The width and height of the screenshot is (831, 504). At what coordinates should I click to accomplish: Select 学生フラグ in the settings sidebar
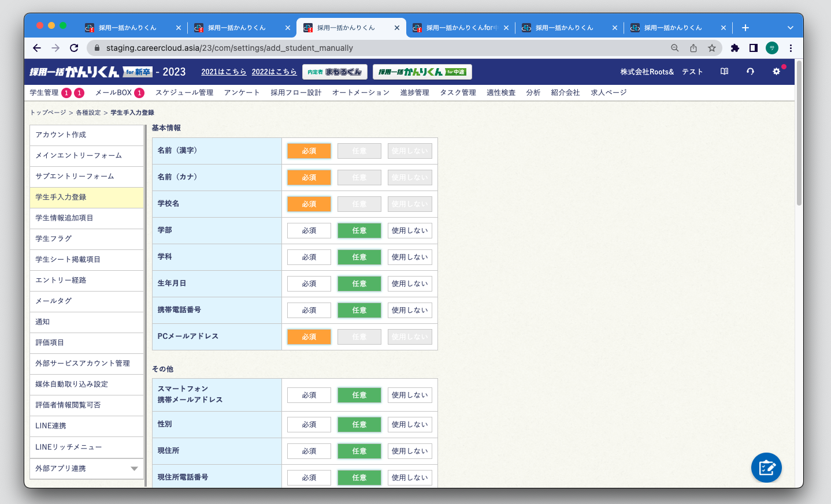[x=87, y=238]
